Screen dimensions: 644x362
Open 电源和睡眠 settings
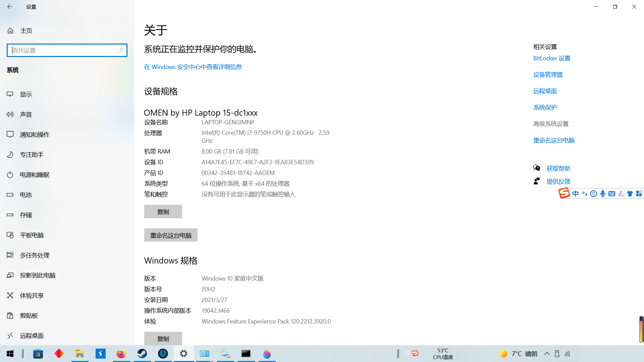67,175
